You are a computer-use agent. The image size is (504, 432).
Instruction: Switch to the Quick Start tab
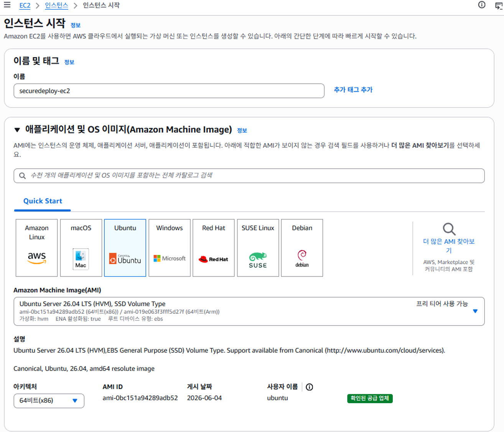43,201
